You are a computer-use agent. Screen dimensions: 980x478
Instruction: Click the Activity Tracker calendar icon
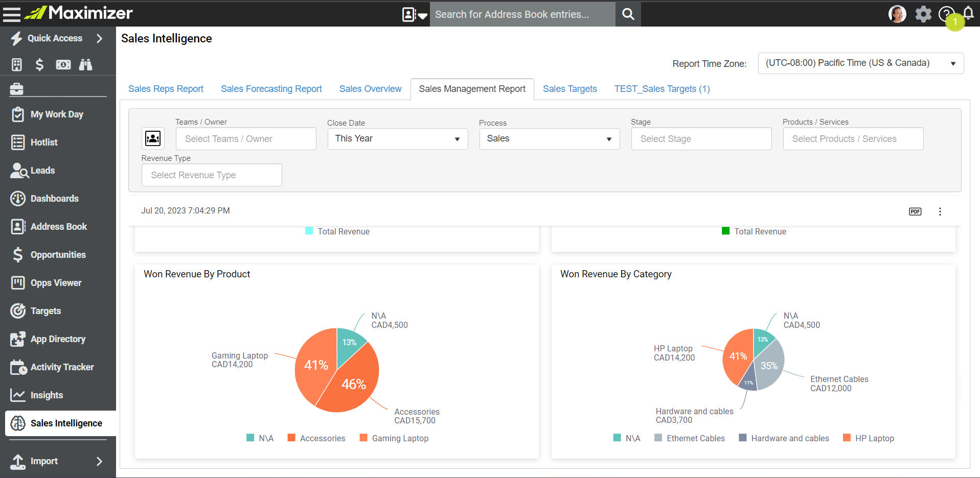pos(18,367)
